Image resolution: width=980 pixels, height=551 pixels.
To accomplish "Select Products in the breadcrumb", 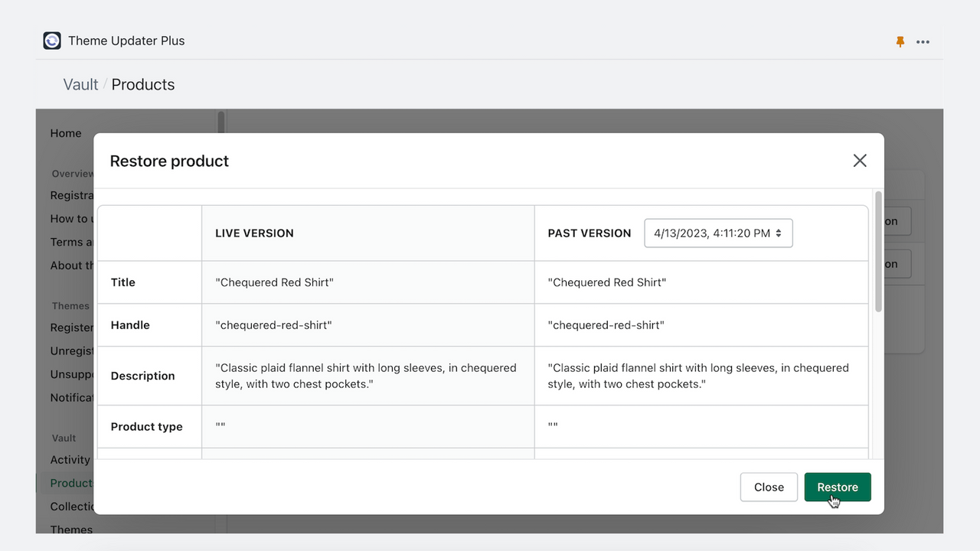I will pyautogui.click(x=143, y=85).
